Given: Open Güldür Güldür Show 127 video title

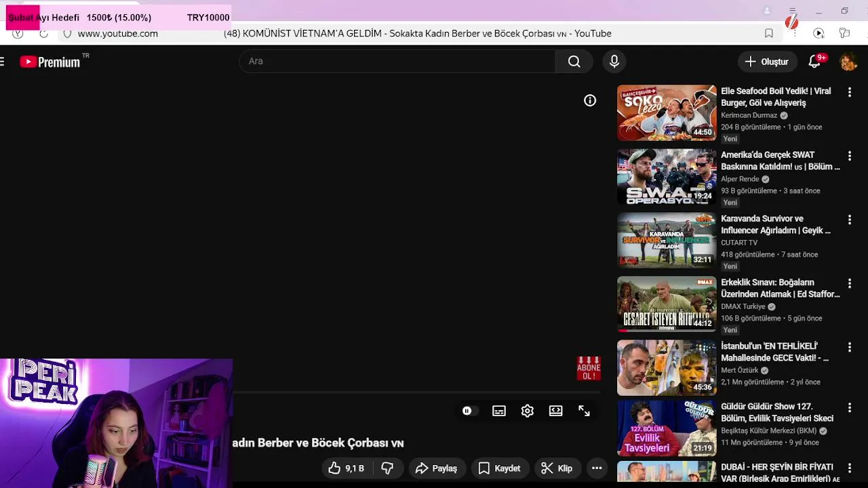Looking at the screenshot, I should [777, 412].
